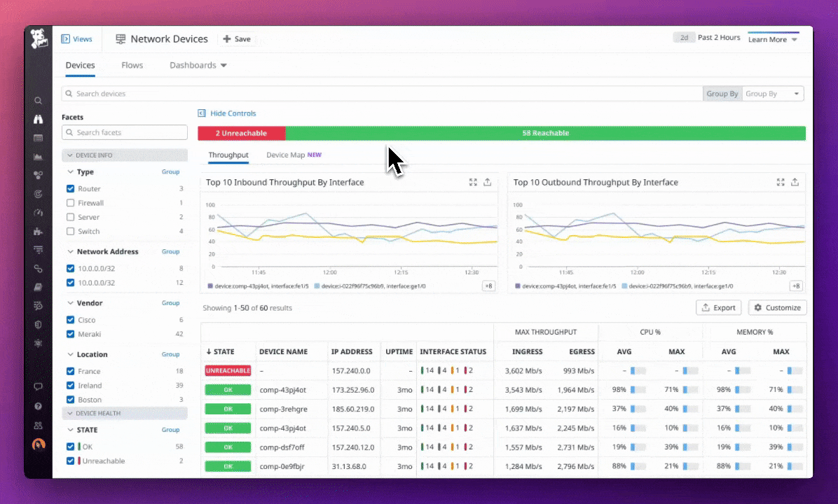The width and height of the screenshot is (838, 504).
Task: Open the binoculars icon in sidebar
Action: point(38,119)
